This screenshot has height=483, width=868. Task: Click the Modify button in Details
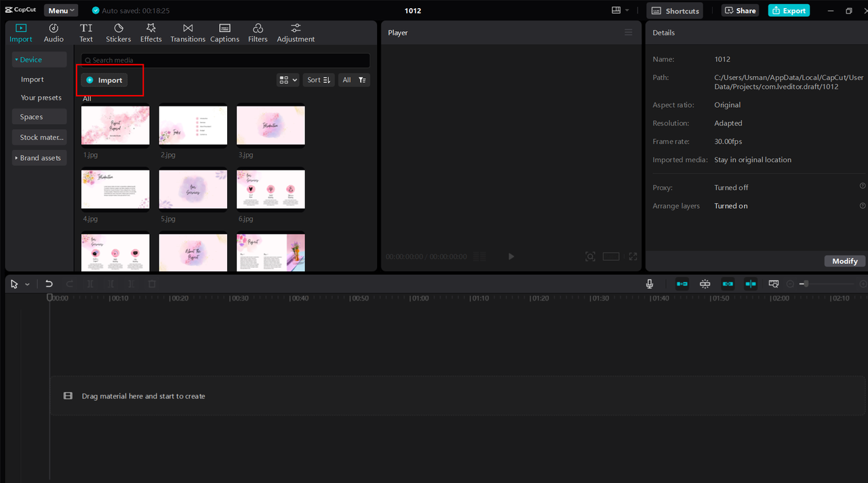[x=845, y=261]
